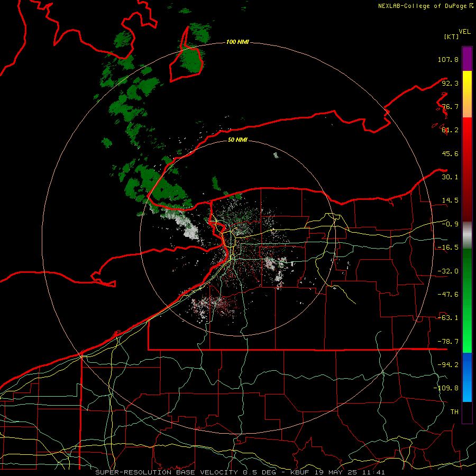Select the 45.6 scale value
Screen dimensions: 476x476
(x=450, y=153)
